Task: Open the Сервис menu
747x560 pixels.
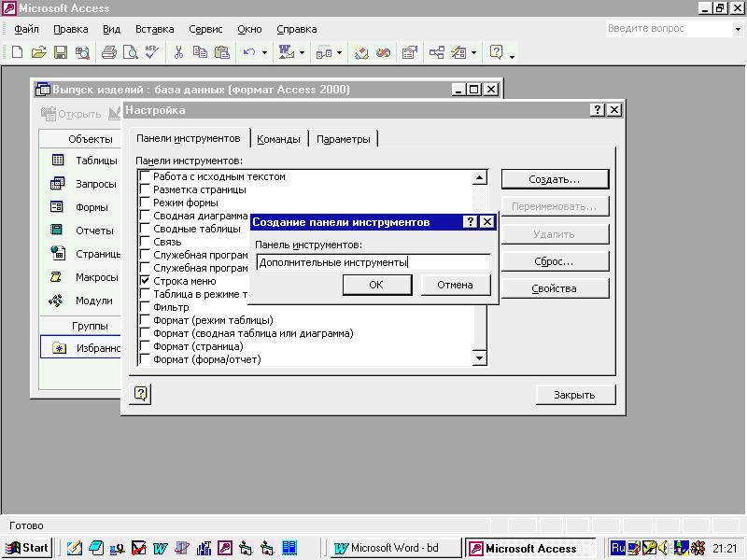Action: click(x=205, y=29)
